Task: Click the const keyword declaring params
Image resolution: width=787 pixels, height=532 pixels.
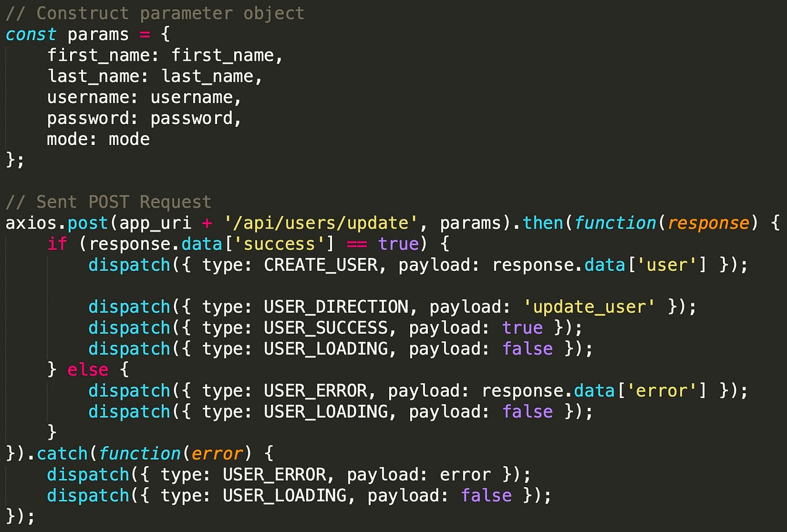Action: click(x=30, y=34)
